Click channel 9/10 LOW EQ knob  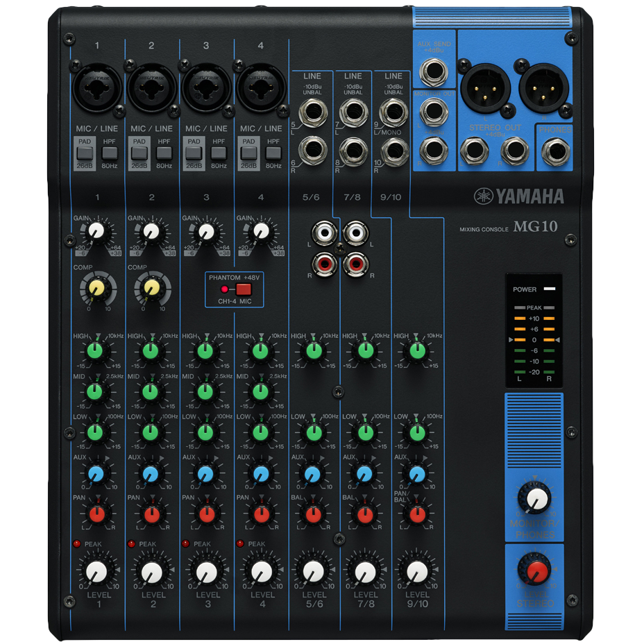click(418, 432)
